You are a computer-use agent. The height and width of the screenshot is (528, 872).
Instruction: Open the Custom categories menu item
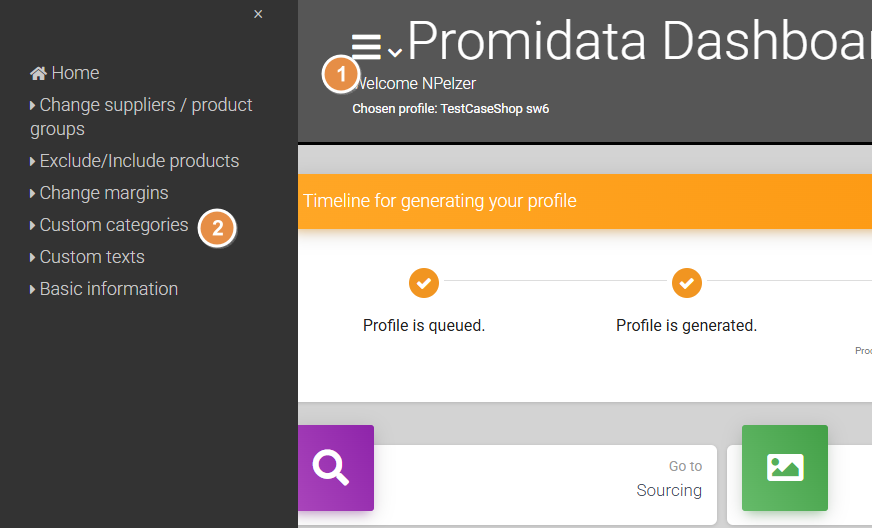113,225
